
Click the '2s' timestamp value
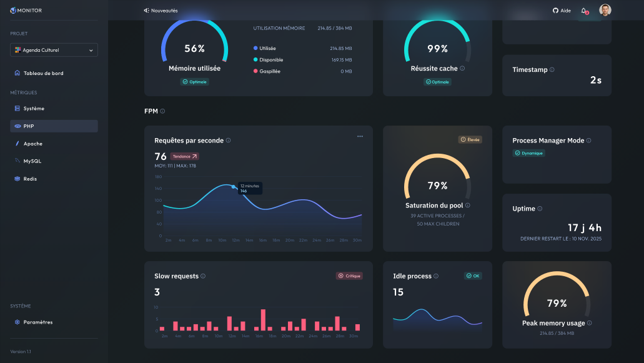click(596, 80)
